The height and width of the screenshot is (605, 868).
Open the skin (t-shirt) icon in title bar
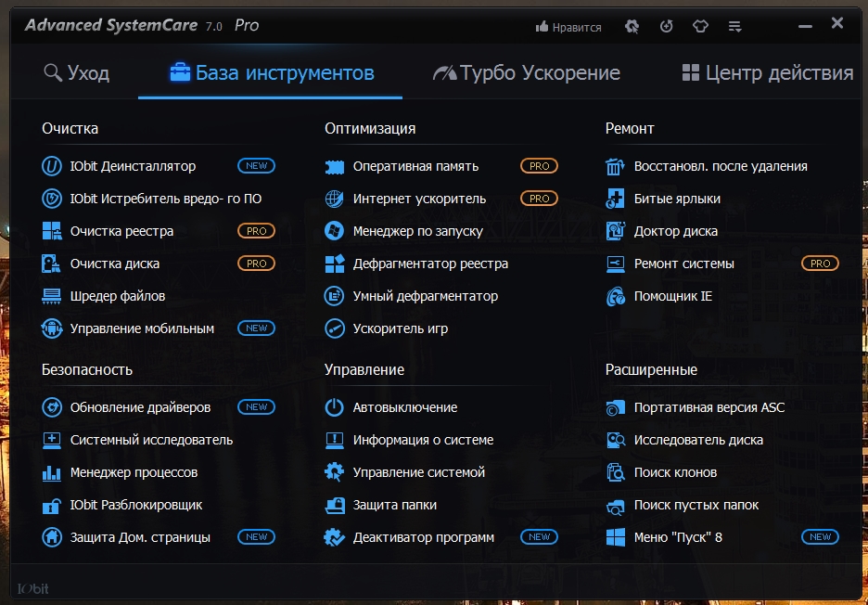pyautogui.click(x=700, y=27)
